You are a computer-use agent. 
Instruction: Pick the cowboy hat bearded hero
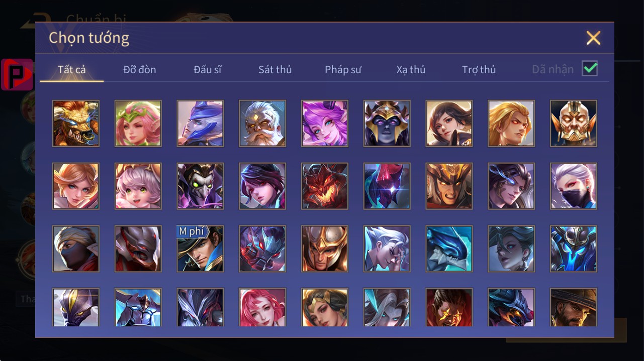[x=574, y=307]
